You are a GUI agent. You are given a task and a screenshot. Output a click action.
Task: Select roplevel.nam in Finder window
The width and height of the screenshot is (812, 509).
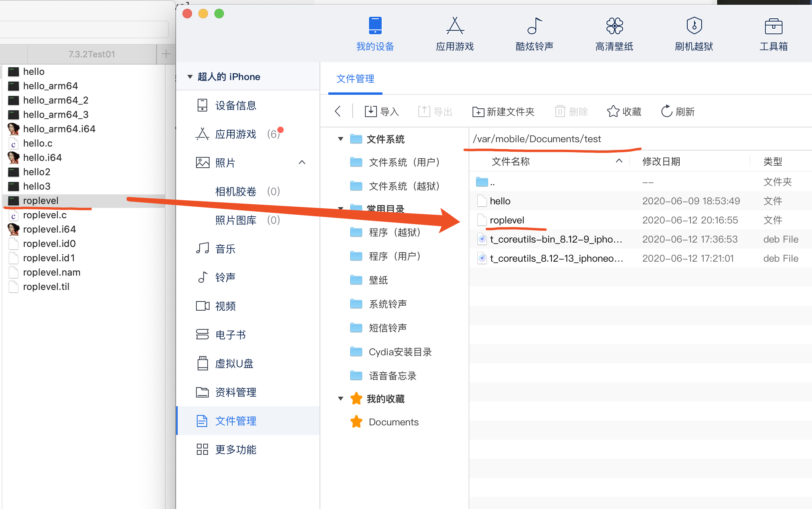[x=84, y=272]
